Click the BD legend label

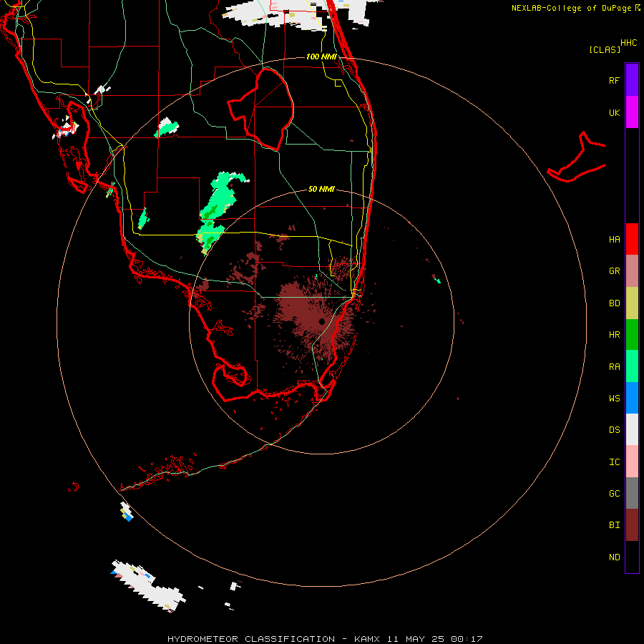(614, 303)
